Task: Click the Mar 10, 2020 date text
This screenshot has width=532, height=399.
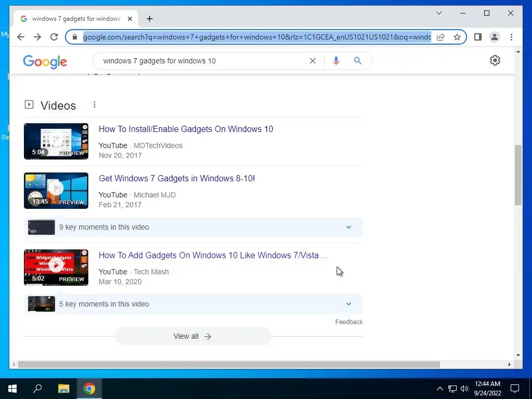Action: (120, 282)
